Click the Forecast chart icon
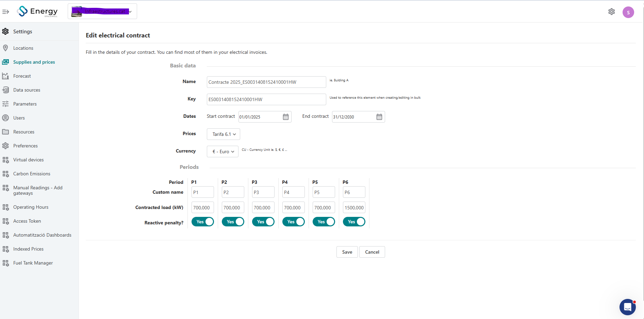This screenshot has width=644, height=319. (5, 76)
